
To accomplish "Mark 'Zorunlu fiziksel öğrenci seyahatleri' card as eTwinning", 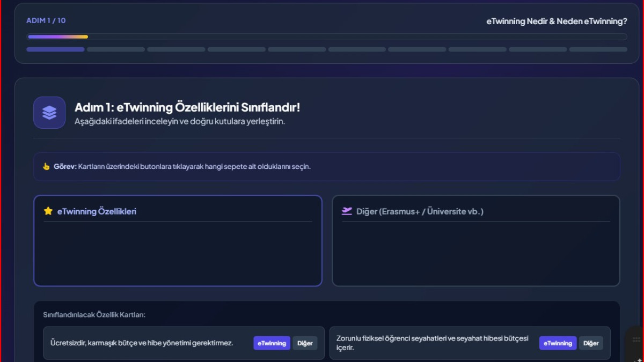I will 558,343.
